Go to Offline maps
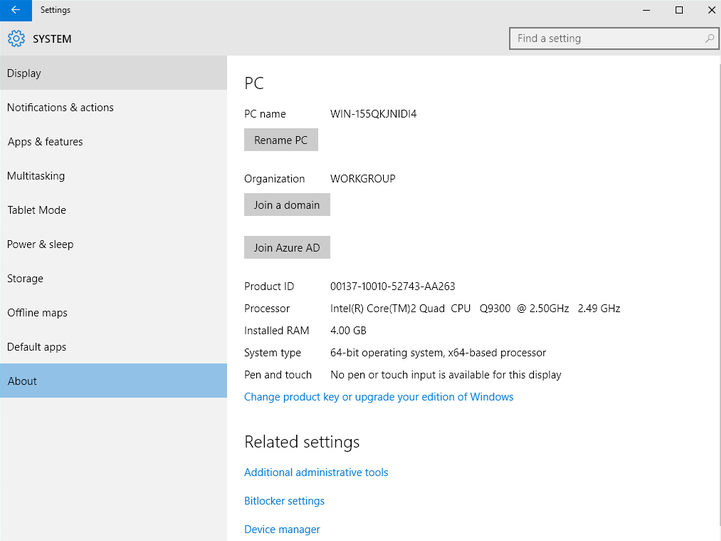This screenshot has height=541, width=721. click(x=114, y=313)
